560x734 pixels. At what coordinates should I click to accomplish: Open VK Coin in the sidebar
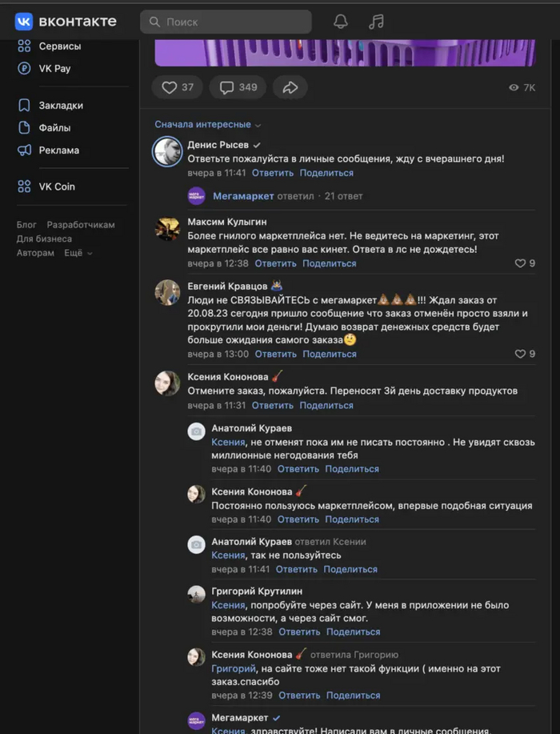coord(56,187)
